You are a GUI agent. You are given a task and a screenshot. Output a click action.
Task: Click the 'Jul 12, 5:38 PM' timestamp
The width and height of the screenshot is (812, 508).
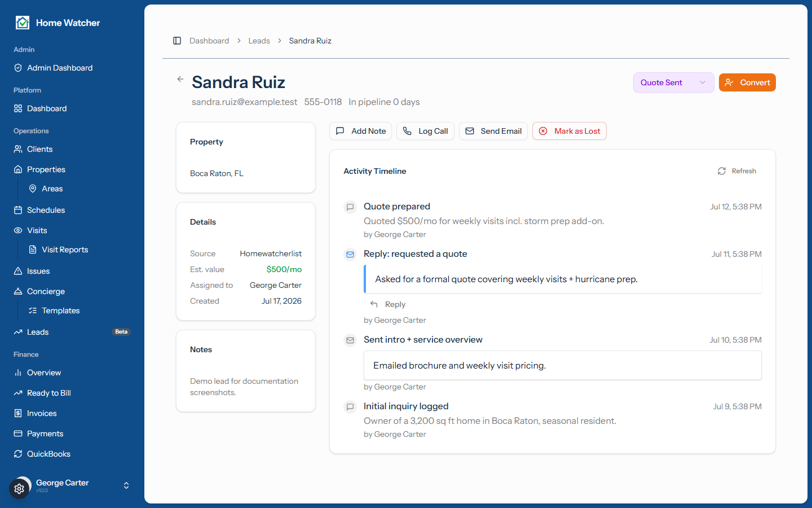[x=736, y=207]
